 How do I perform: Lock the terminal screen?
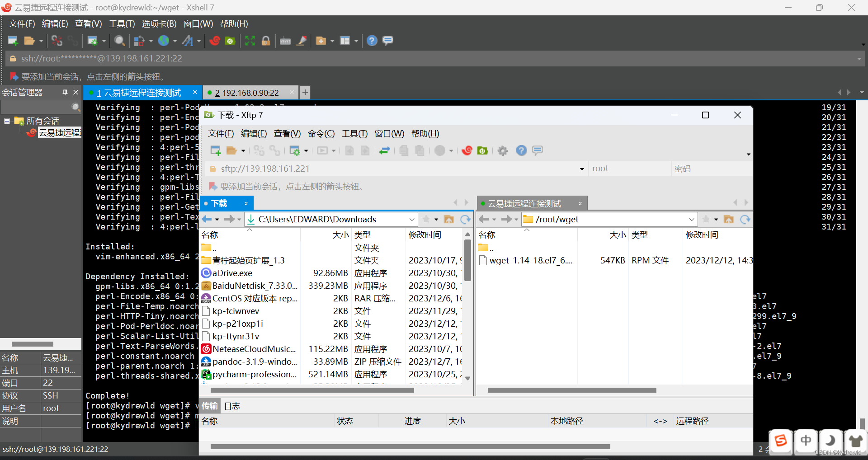coord(266,41)
